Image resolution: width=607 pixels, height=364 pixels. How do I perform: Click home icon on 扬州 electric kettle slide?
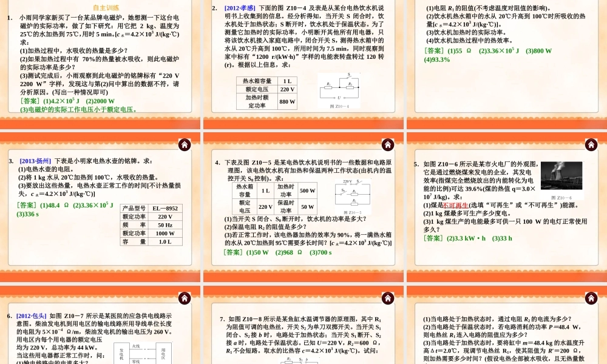coord(184,144)
